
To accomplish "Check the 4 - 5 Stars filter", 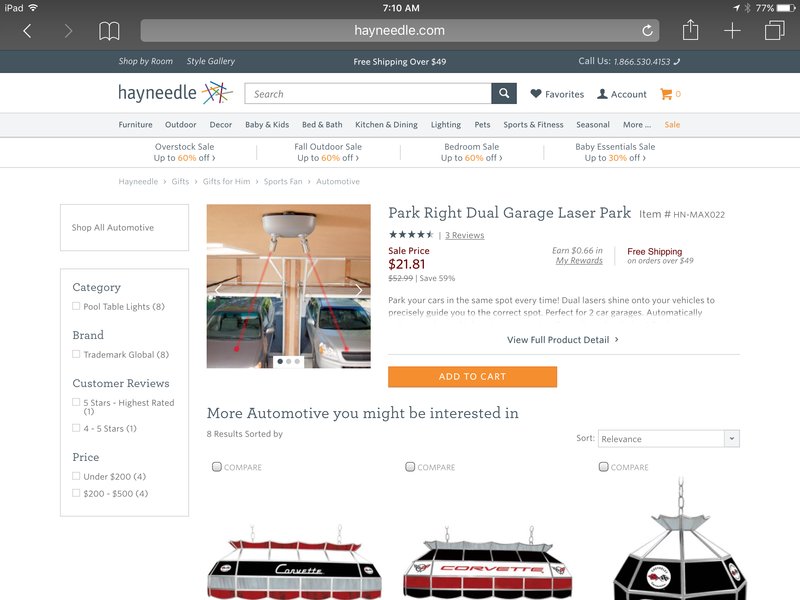I will pos(76,428).
